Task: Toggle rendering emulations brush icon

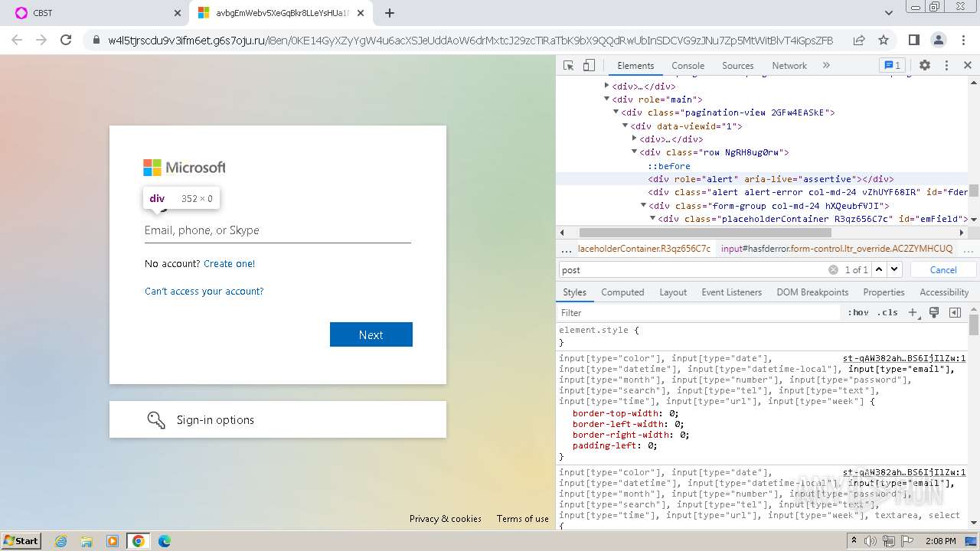Action: [x=934, y=312]
